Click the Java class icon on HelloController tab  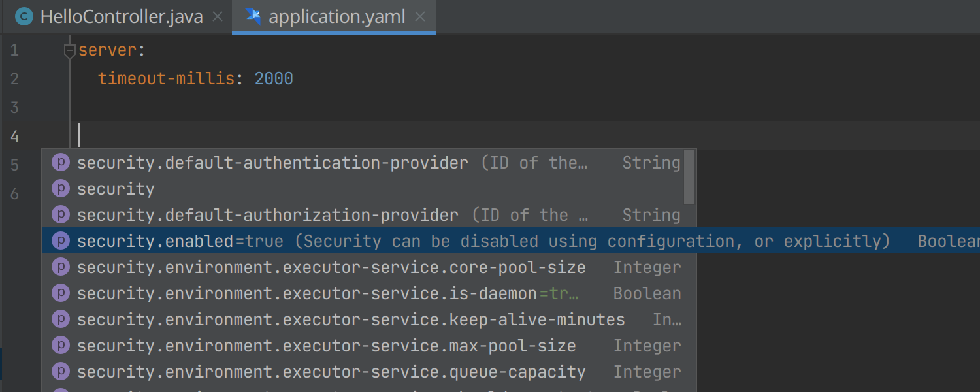click(24, 17)
